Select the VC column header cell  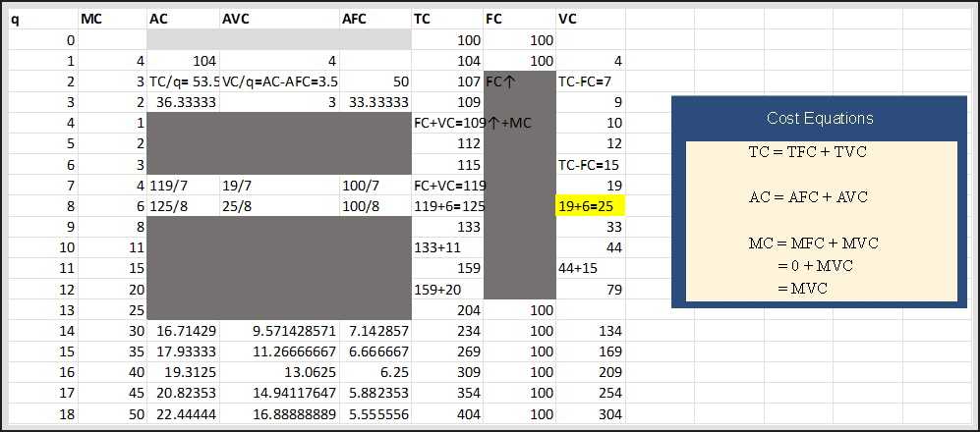point(591,20)
